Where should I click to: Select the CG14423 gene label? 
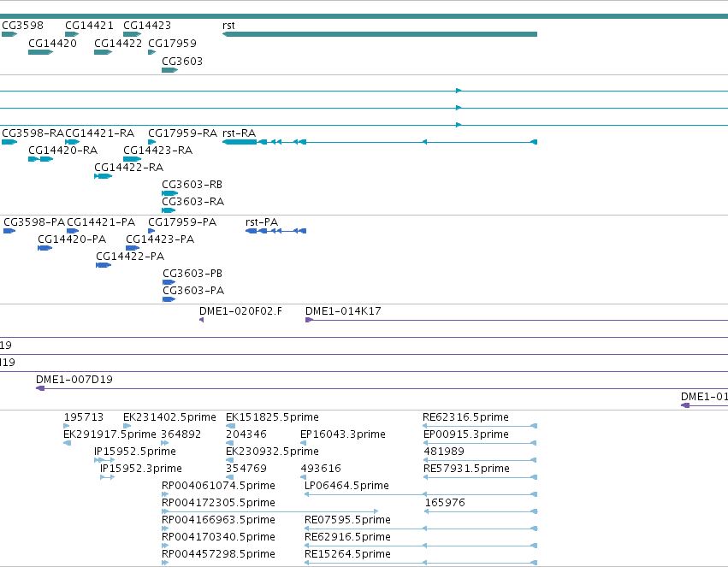tap(147, 26)
